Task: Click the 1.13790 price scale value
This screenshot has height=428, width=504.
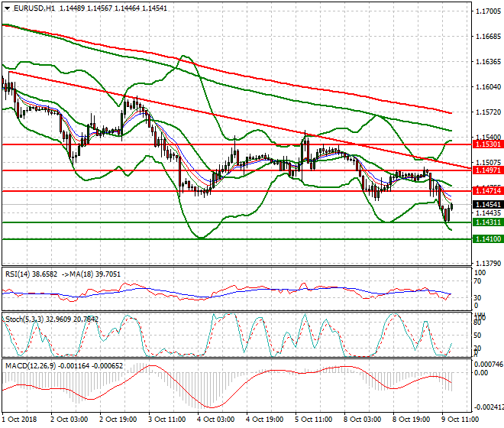Action: click(x=488, y=264)
